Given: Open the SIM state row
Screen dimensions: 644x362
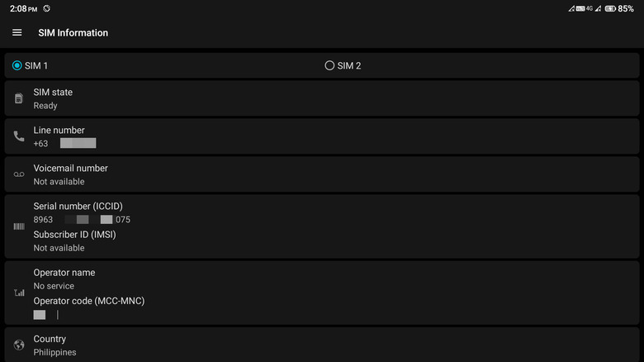Looking at the screenshot, I should tap(322, 98).
